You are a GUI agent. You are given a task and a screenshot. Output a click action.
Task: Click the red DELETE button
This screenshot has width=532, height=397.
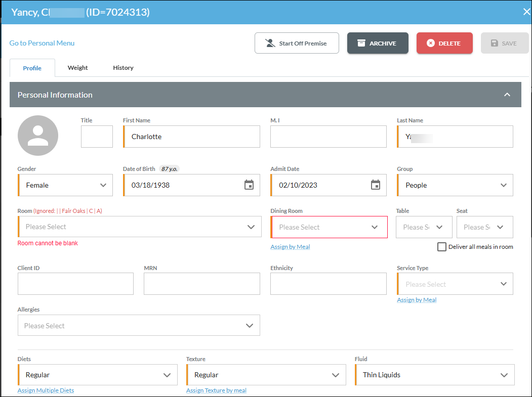tap(444, 43)
